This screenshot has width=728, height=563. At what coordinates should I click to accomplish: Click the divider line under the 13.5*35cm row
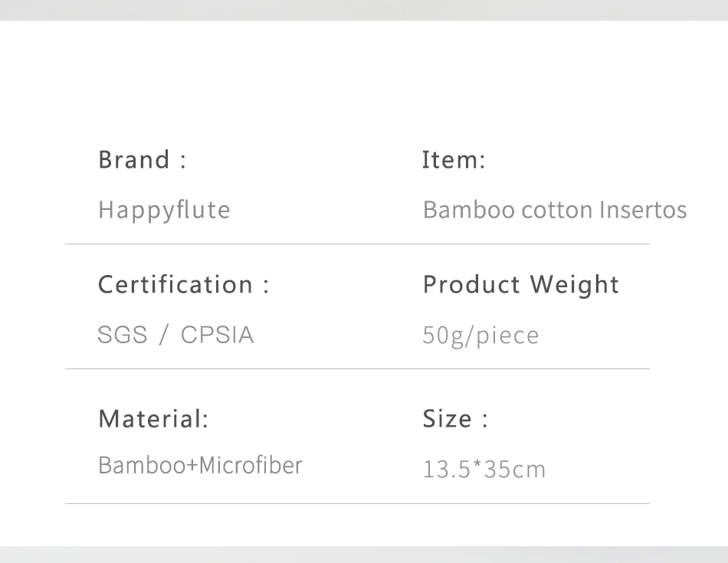click(357, 504)
